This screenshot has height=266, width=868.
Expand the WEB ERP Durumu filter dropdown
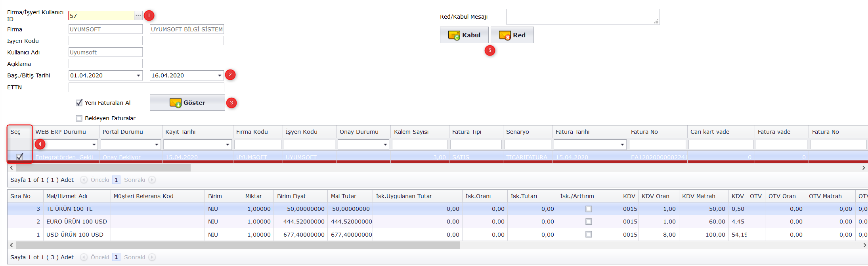pyautogui.click(x=94, y=145)
